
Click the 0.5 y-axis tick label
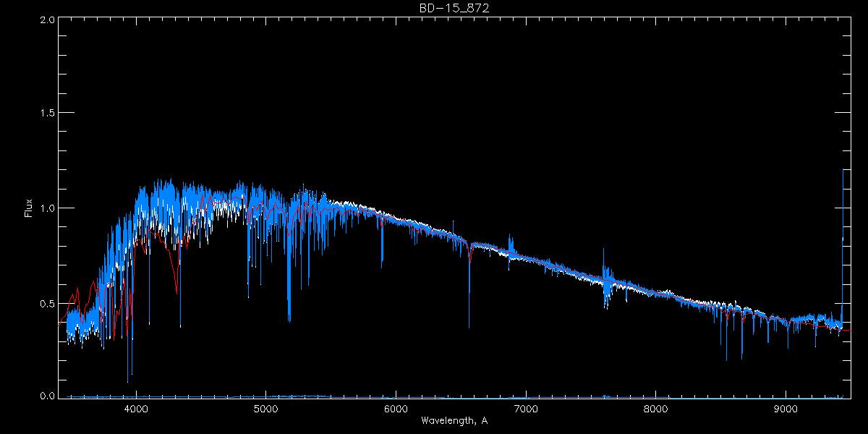(46, 302)
